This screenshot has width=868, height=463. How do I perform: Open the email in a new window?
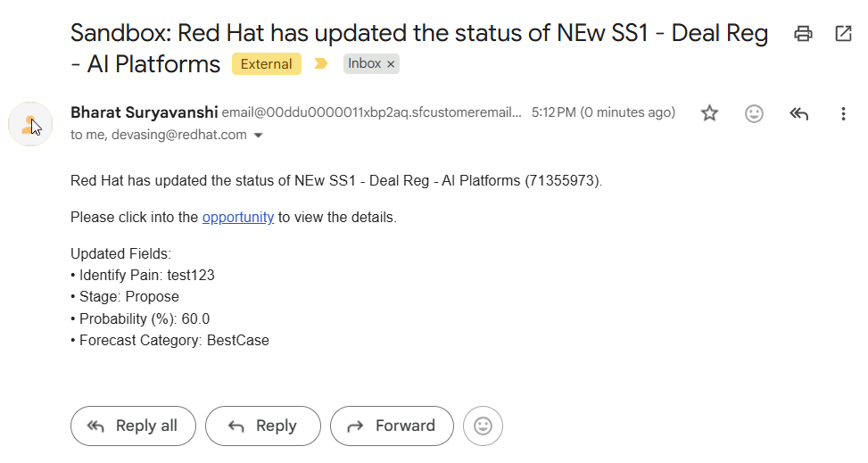(x=843, y=34)
